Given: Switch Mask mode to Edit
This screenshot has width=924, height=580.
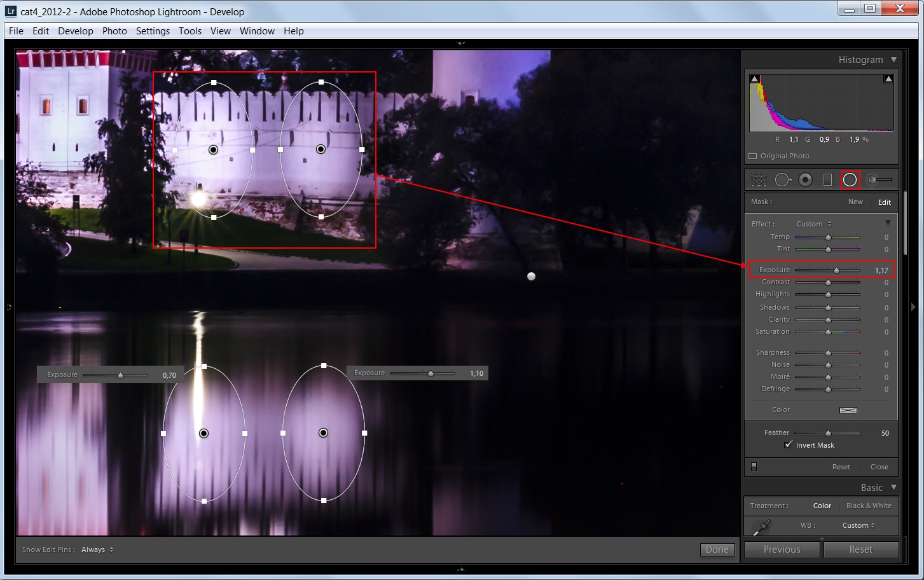Looking at the screenshot, I should click(x=885, y=202).
